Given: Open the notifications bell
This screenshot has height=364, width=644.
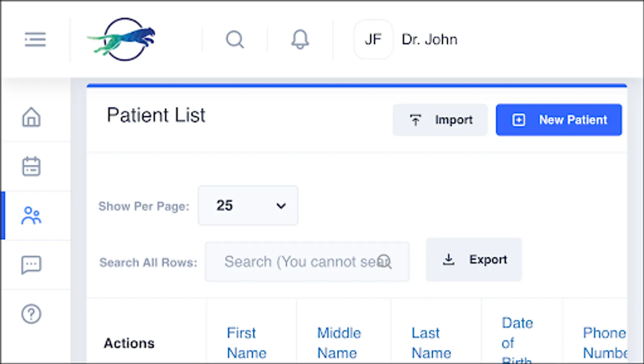Looking at the screenshot, I should pyautogui.click(x=300, y=40).
